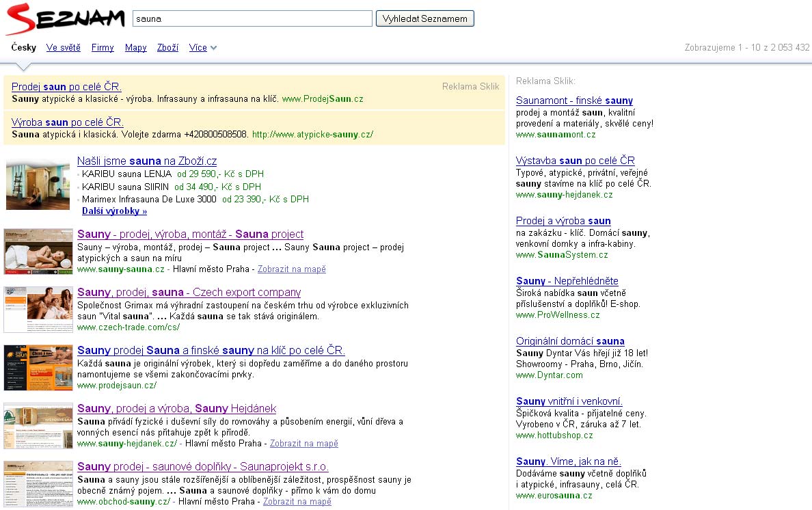Viewport: 812px width, 510px height.
Task: Click the Czech export company result thumbnail
Action: pos(38,310)
